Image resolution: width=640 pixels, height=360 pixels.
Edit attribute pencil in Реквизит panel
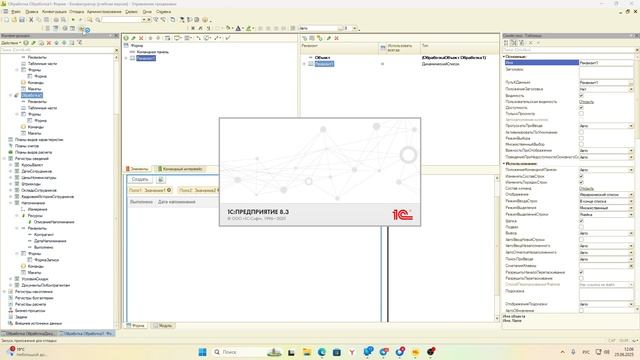pos(329,38)
